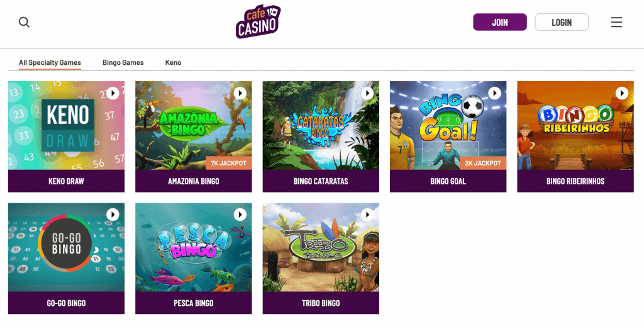
Task: Click the LOGIN button
Action: coord(562,22)
